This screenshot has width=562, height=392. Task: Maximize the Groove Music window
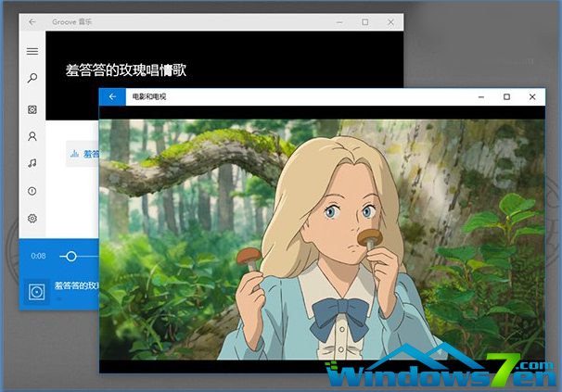(x=364, y=22)
